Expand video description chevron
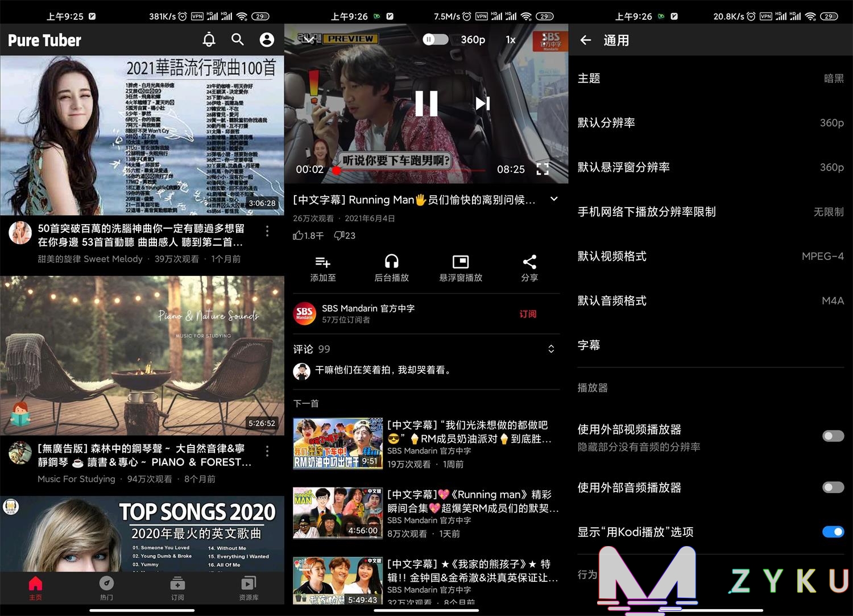The width and height of the screenshot is (853, 616). (x=554, y=199)
